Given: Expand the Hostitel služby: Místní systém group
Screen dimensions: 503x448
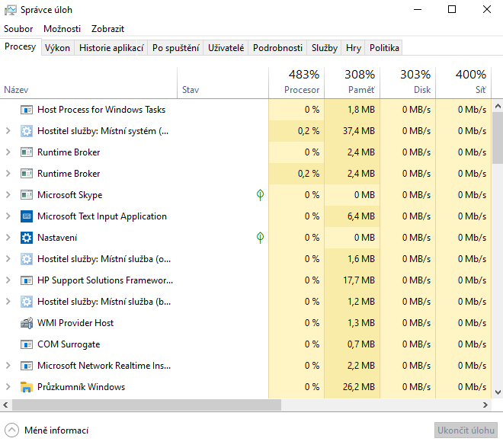Looking at the screenshot, I should tap(8, 131).
